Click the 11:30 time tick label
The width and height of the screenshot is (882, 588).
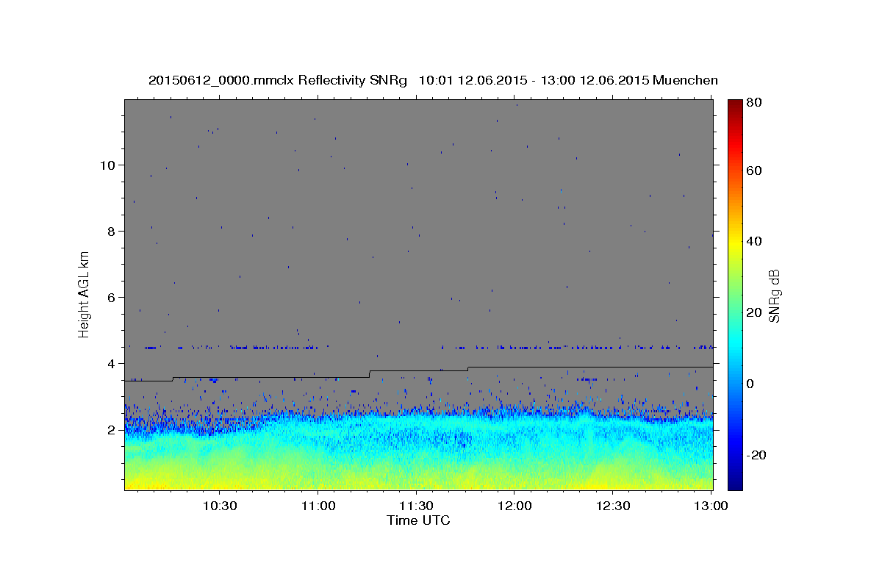417,506
